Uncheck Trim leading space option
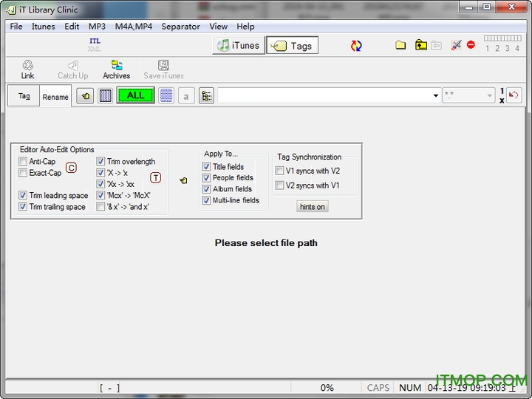The height and width of the screenshot is (399, 532). coord(23,196)
